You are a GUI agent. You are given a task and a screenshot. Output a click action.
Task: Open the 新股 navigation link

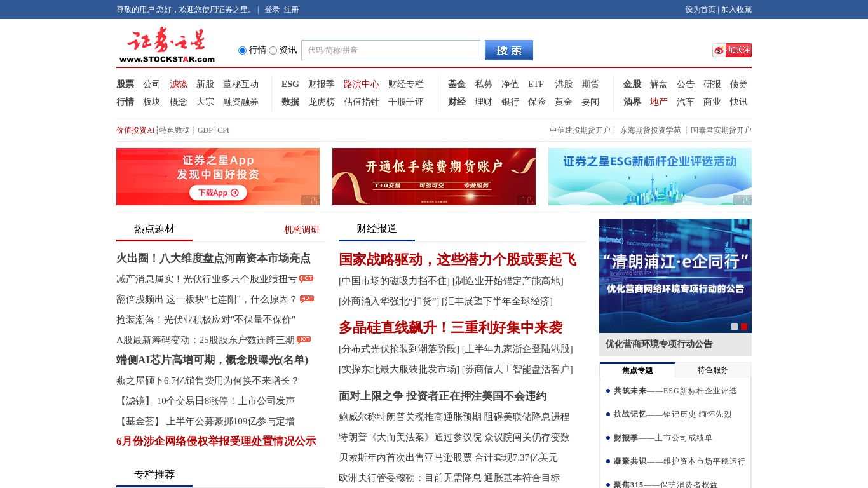[205, 84]
